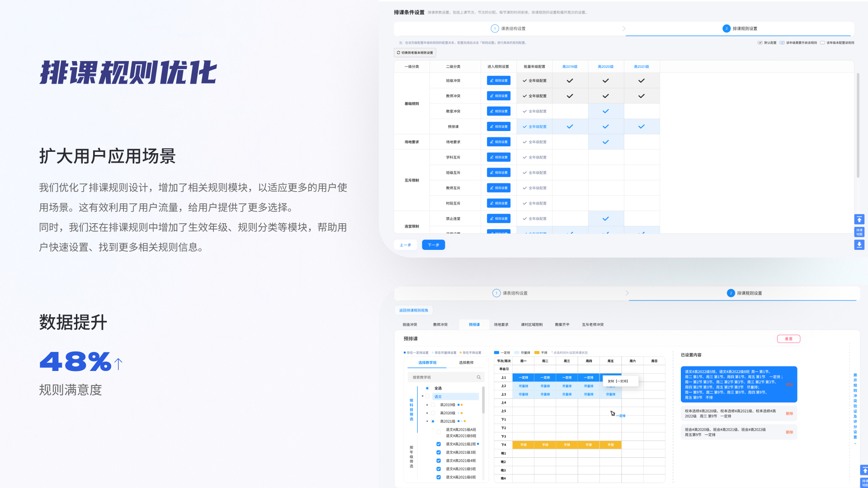Viewport: 868px width, 488px height.
Task: Open 规则设置 for the 班级冲突 row
Action: (x=498, y=80)
